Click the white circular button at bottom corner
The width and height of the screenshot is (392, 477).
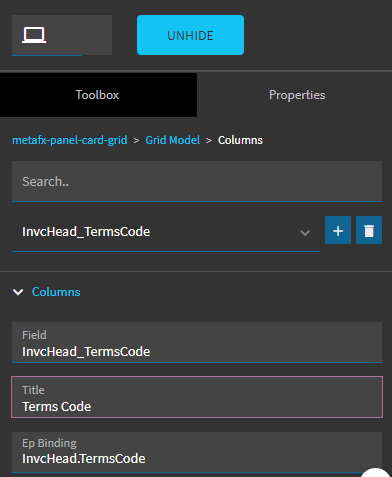coord(376,473)
